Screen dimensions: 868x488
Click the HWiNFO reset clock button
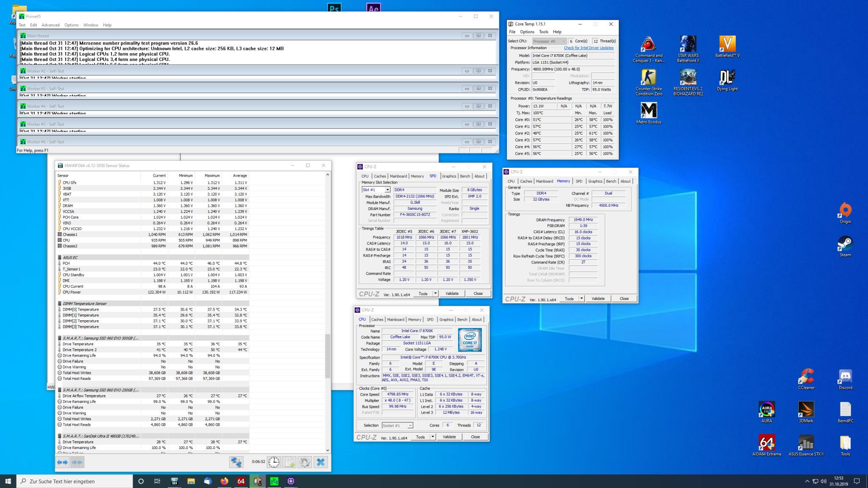[274, 462]
